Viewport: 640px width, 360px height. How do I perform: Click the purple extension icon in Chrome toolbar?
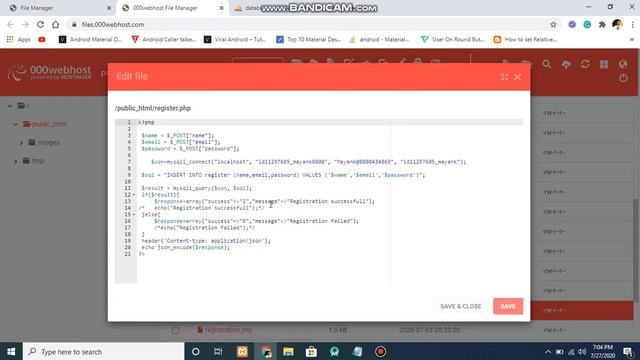point(572,24)
